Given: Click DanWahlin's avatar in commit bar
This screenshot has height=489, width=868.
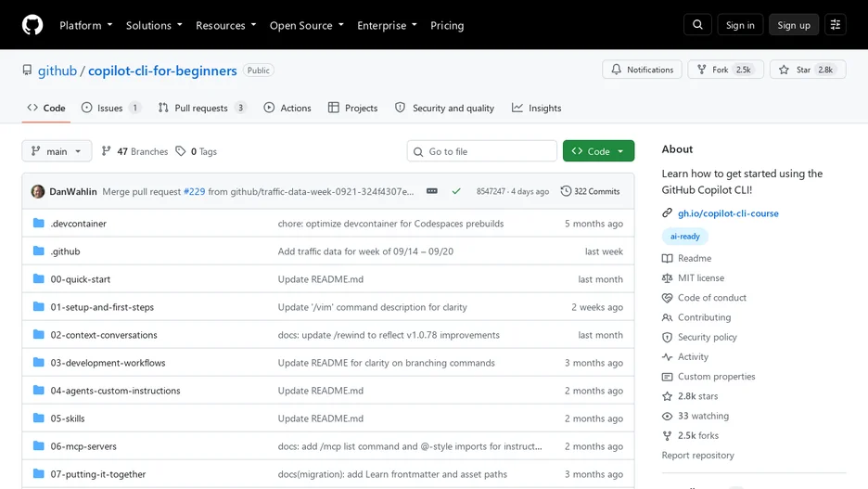Looking at the screenshot, I should 38,192.
